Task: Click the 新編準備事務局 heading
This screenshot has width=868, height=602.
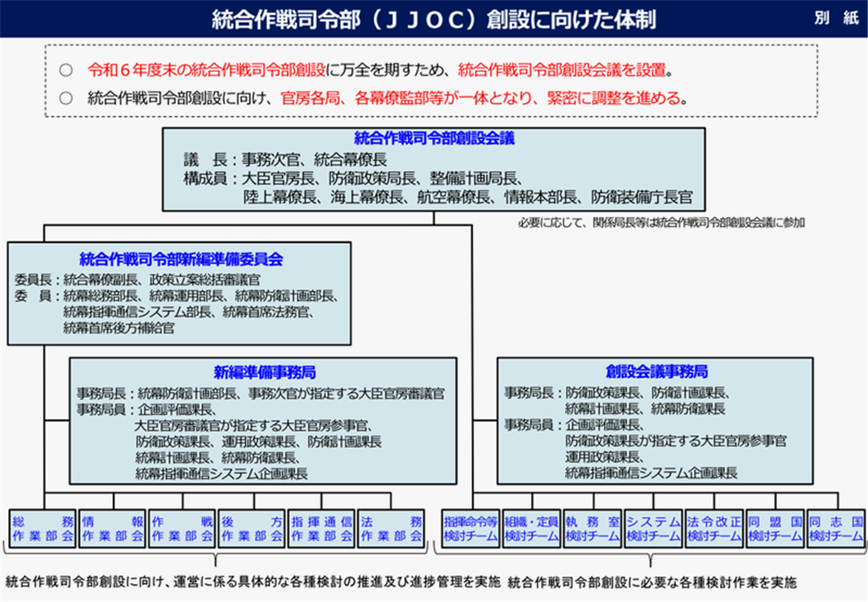Action: click(264, 371)
